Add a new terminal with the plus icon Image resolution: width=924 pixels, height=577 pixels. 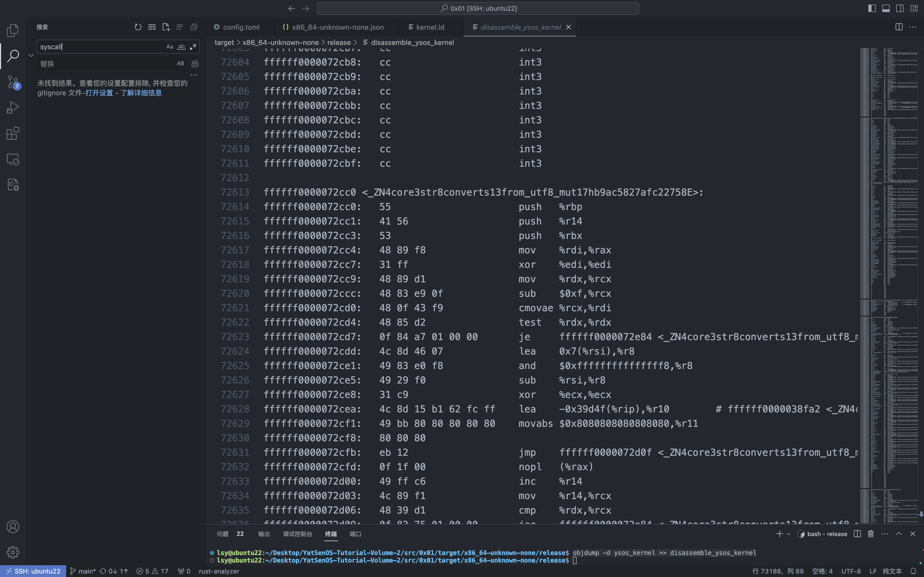tap(779, 534)
